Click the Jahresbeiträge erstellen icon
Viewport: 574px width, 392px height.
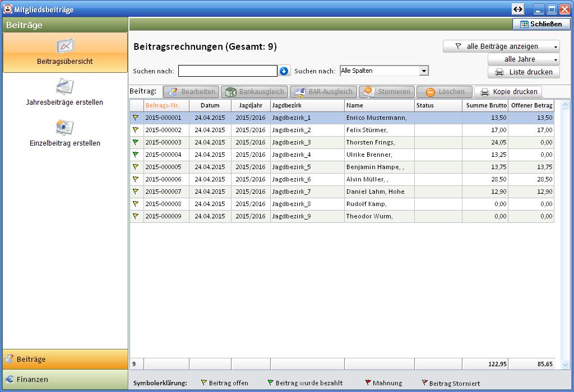pos(64,87)
